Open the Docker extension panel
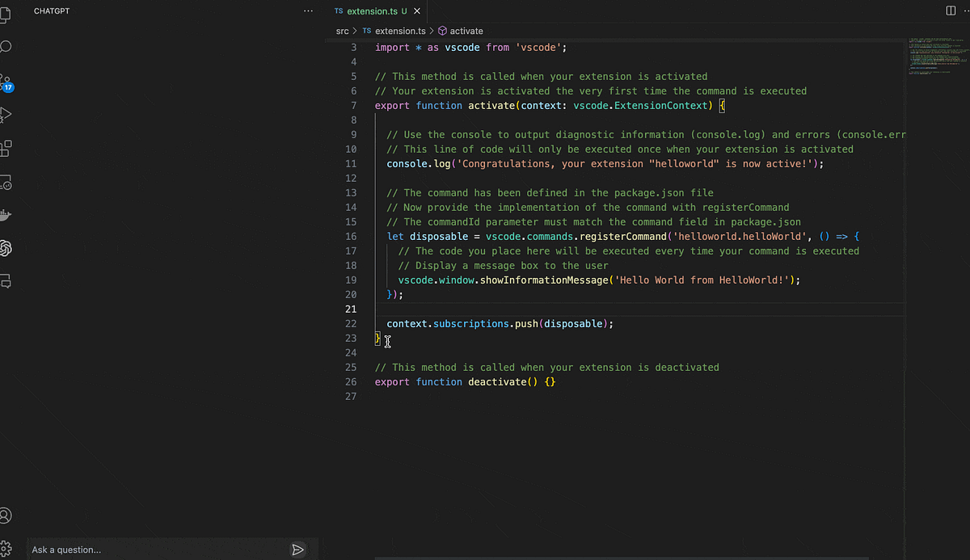 pos(7,214)
